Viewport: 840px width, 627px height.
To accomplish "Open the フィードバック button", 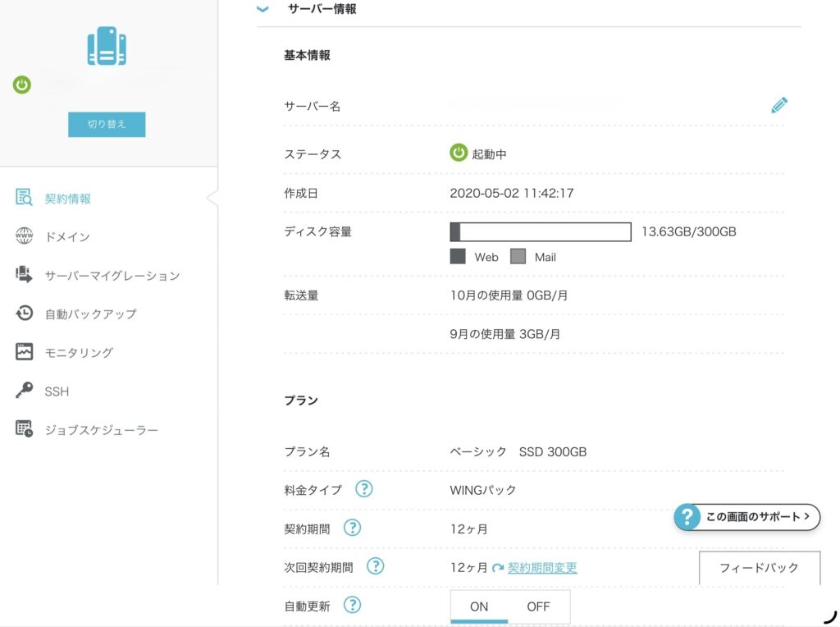I will tap(759, 567).
